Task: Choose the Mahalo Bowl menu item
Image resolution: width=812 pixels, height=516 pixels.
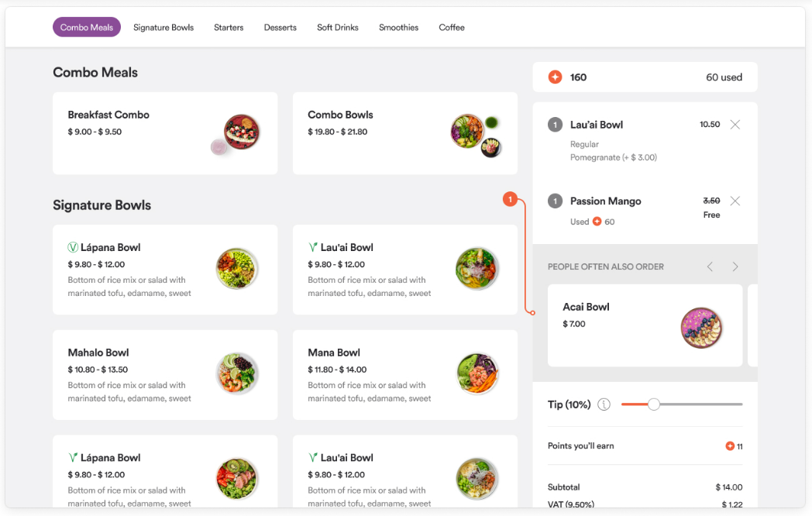Action: pyautogui.click(x=165, y=375)
